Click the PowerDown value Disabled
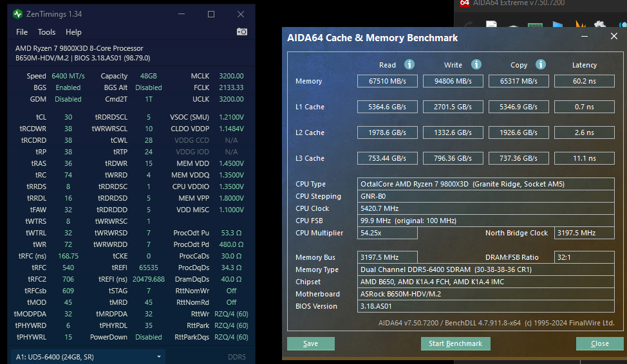 coord(148,337)
